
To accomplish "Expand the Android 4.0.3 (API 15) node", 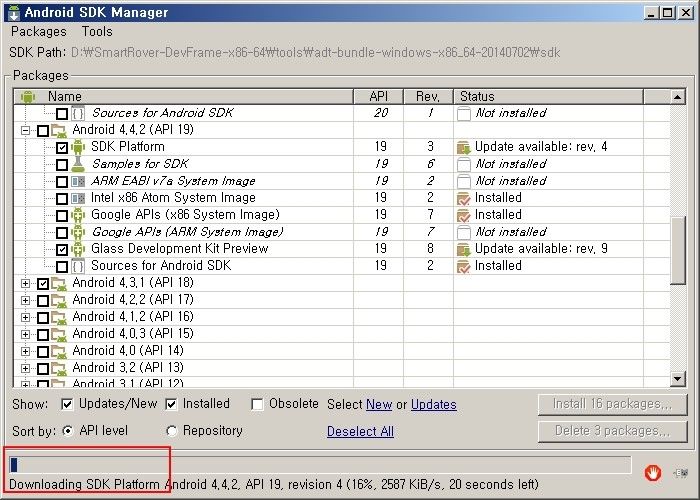I will click(25, 334).
